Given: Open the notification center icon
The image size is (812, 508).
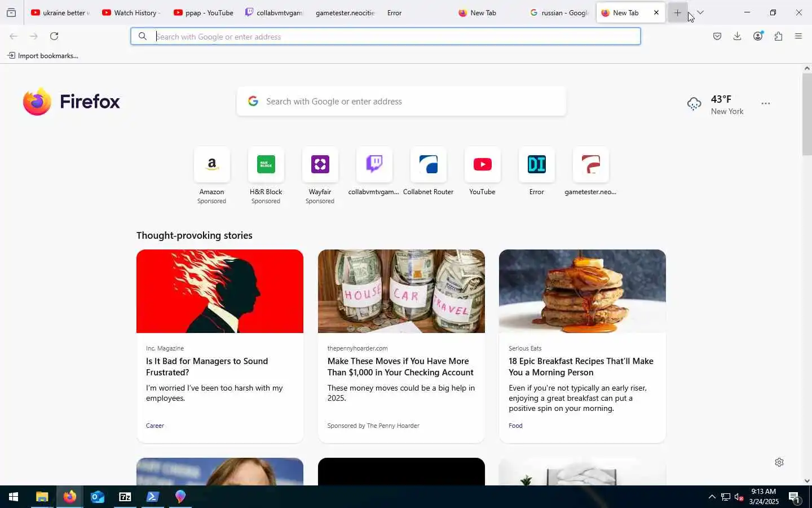Looking at the screenshot, I should point(795,497).
